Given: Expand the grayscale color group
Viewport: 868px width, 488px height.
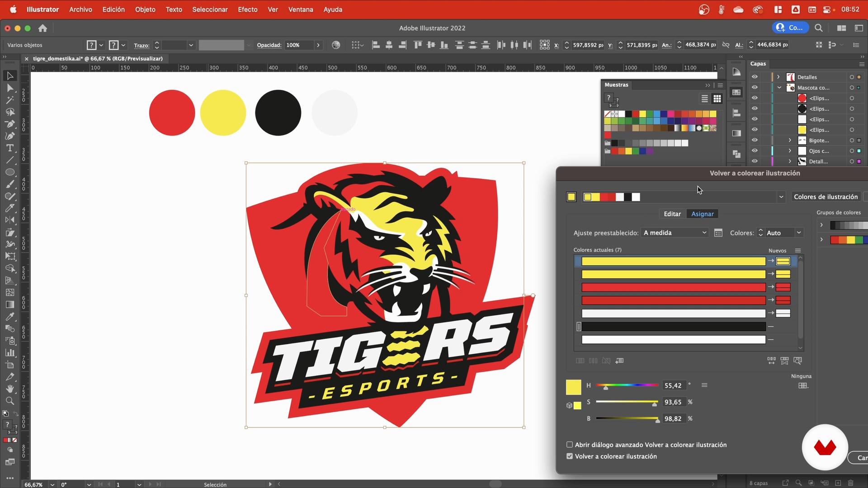Looking at the screenshot, I should (x=821, y=225).
